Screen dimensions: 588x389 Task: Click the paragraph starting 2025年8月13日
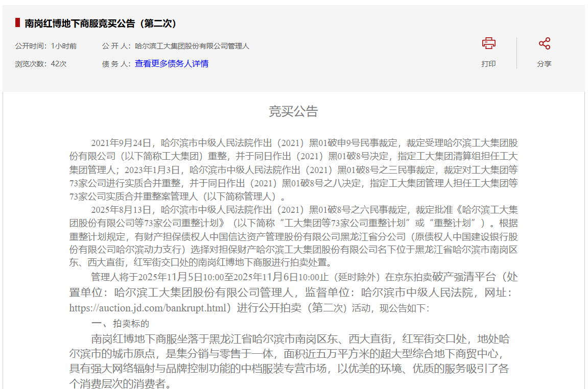pyautogui.click(x=293, y=236)
